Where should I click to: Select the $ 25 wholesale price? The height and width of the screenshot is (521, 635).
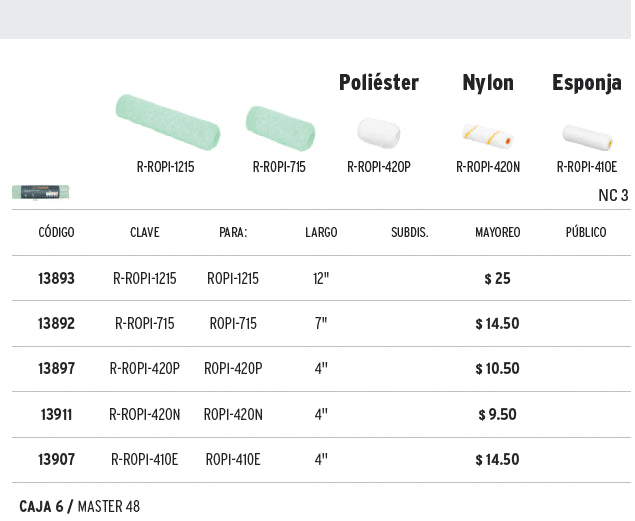[x=497, y=279]
